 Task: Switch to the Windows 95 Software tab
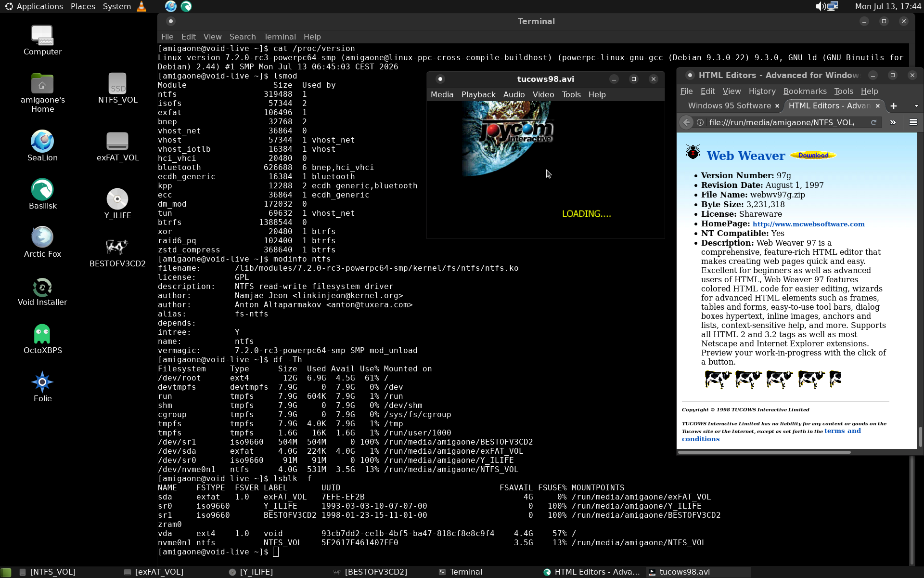coord(730,105)
